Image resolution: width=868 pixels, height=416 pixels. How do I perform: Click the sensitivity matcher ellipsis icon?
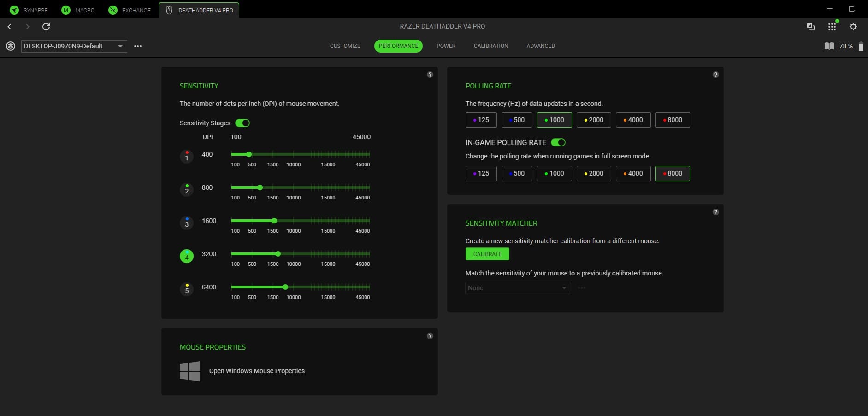[x=582, y=288]
